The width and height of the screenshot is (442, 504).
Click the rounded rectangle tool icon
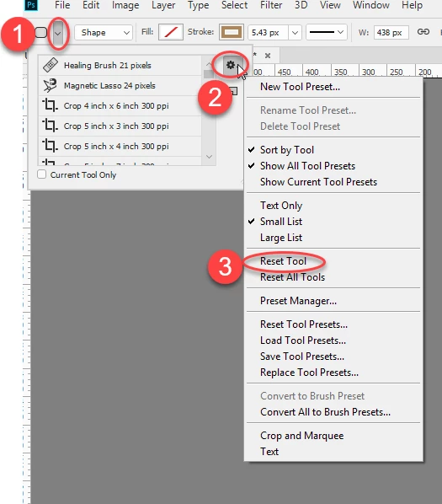[x=41, y=33]
